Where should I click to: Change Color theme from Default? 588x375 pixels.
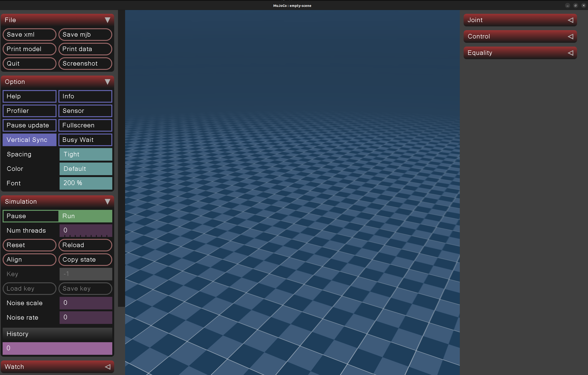[x=86, y=169]
